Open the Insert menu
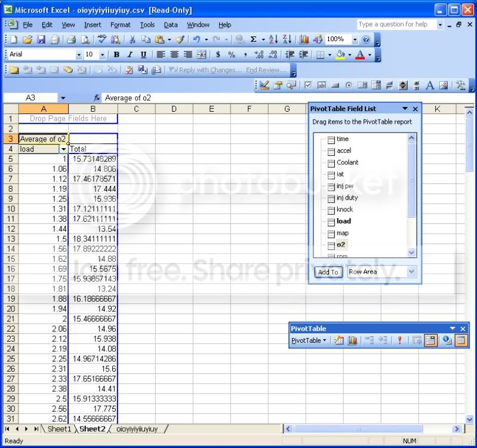477x448 pixels. tap(93, 24)
